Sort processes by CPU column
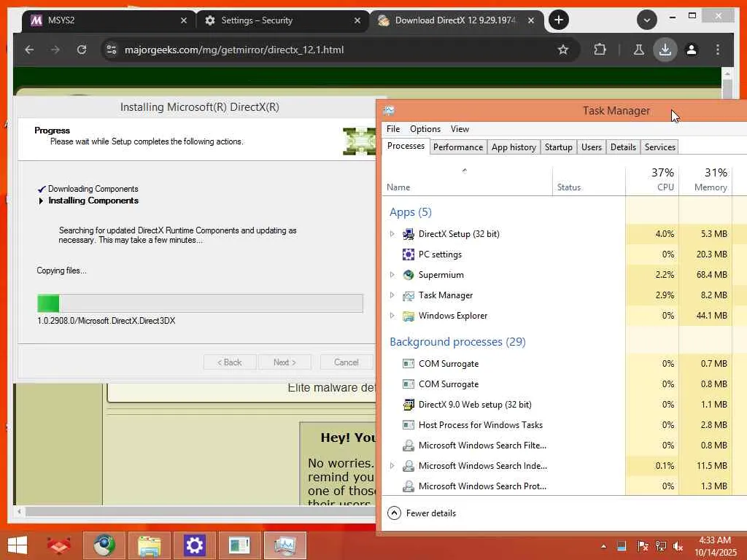The image size is (747, 560). (x=652, y=181)
